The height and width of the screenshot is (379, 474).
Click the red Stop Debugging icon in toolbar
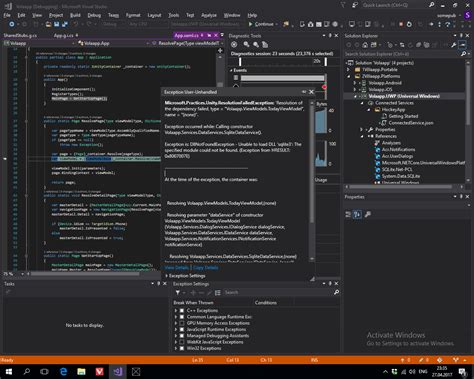[401, 24]
